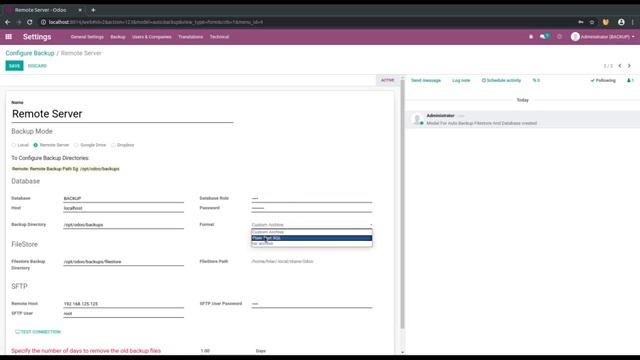The image size is (640, 360).
Task: Reload the browser page
Action: click(x=30, y=22)
